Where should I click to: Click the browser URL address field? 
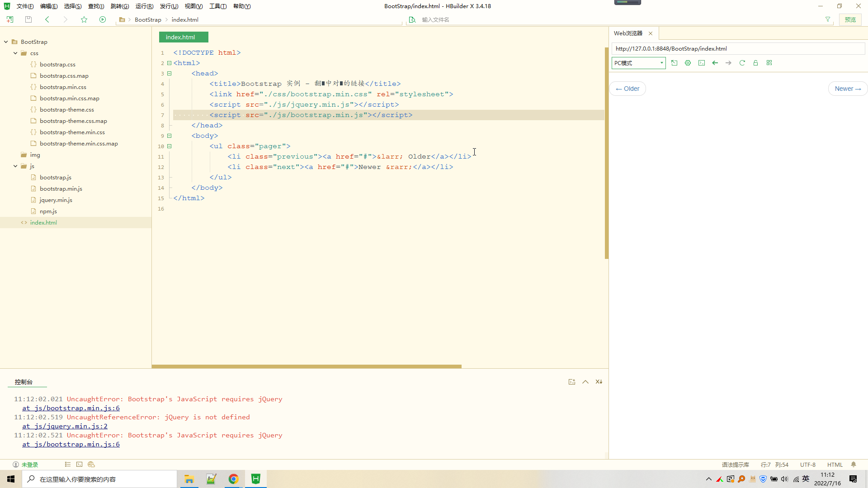738,48
